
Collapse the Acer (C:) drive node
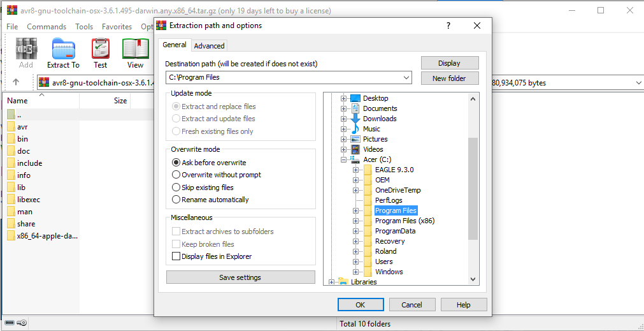(x=343, y=159)
